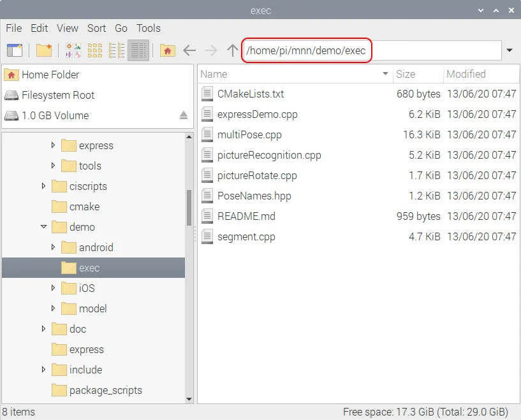Select the expressDemo.cpp file name
The height and width of the screenshot is (420, 521).
[258, 115]
